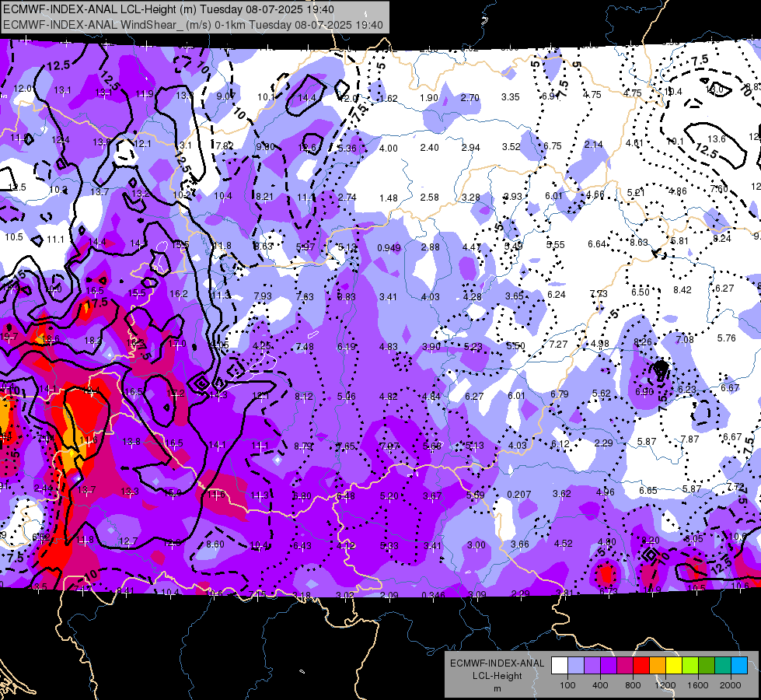The width and height of the screenshot is (761, 700).
Task: Click the 3.00 shear value
Action: pyautogui.click(x=476, y=545)
